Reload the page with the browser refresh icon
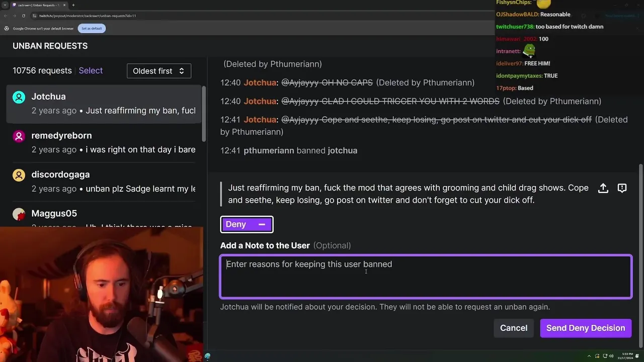The image size is (644, 362). 23,16
